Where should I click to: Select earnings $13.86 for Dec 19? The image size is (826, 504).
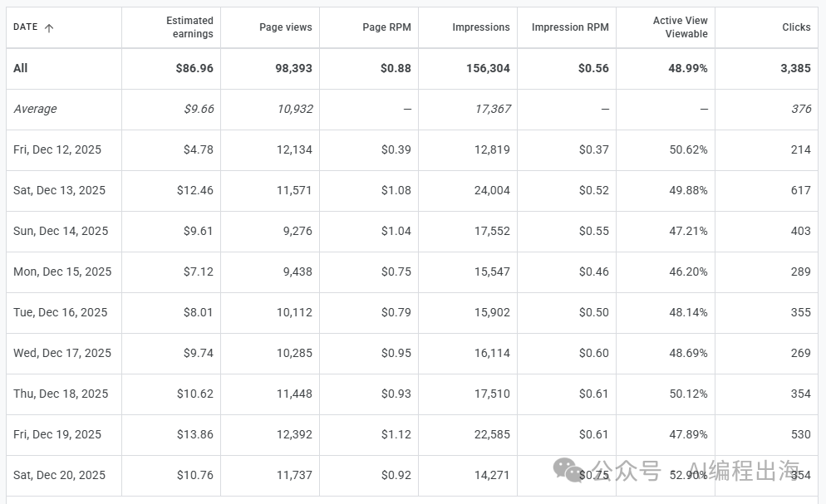[195, 434]
